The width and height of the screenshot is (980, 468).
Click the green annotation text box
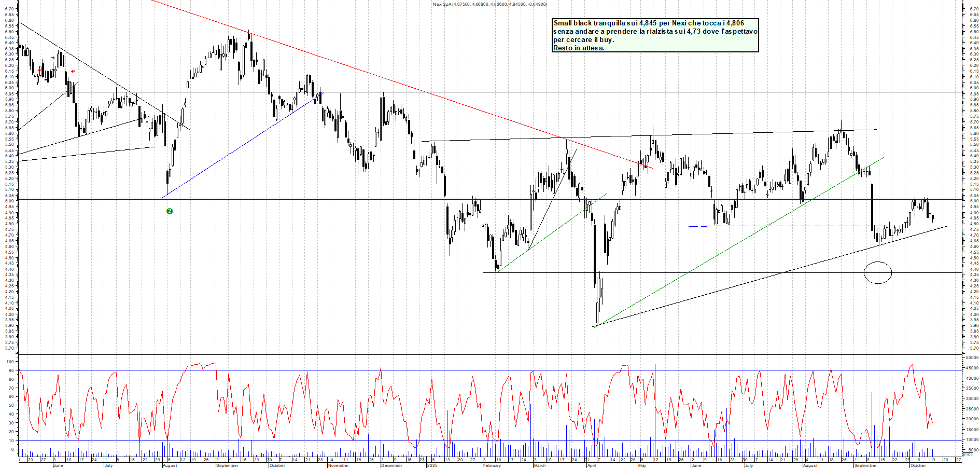pos(655,35)
